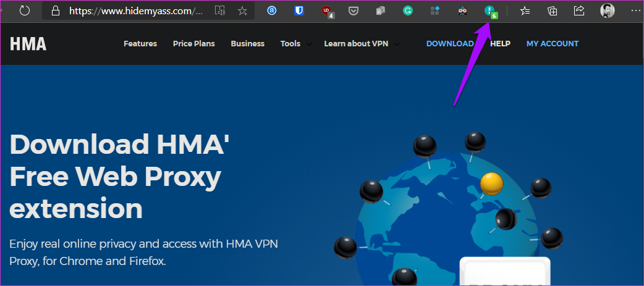The image size is (644, 286).
Task: Go to Price Plans page
Action: [x=193, y=44]
